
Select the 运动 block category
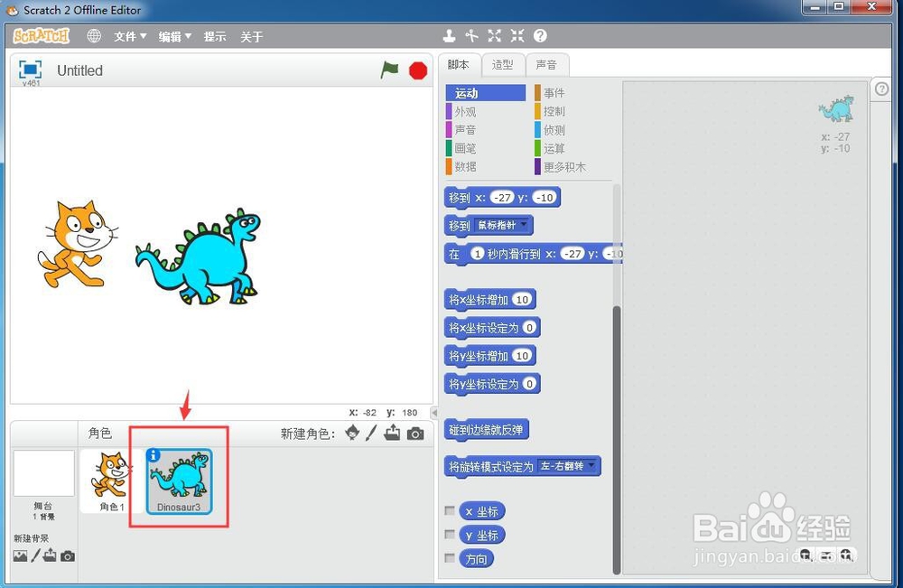click(x=486, y=93)
